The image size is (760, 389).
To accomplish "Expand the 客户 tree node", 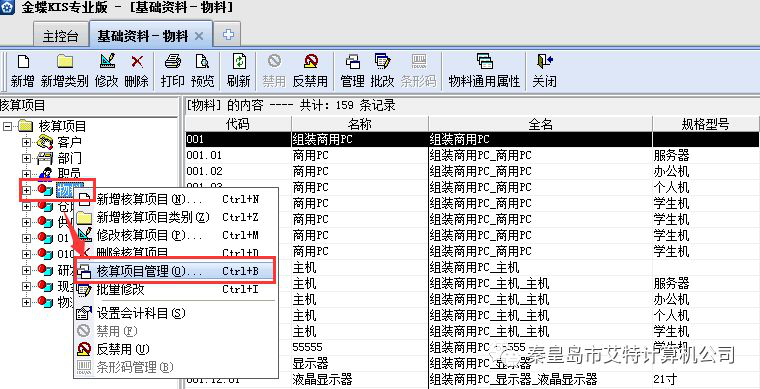I will coord(26,142).
